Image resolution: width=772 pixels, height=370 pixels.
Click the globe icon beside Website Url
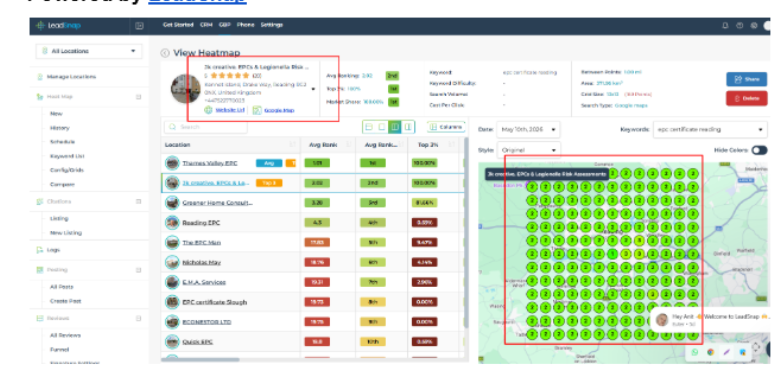click(208, 110)
